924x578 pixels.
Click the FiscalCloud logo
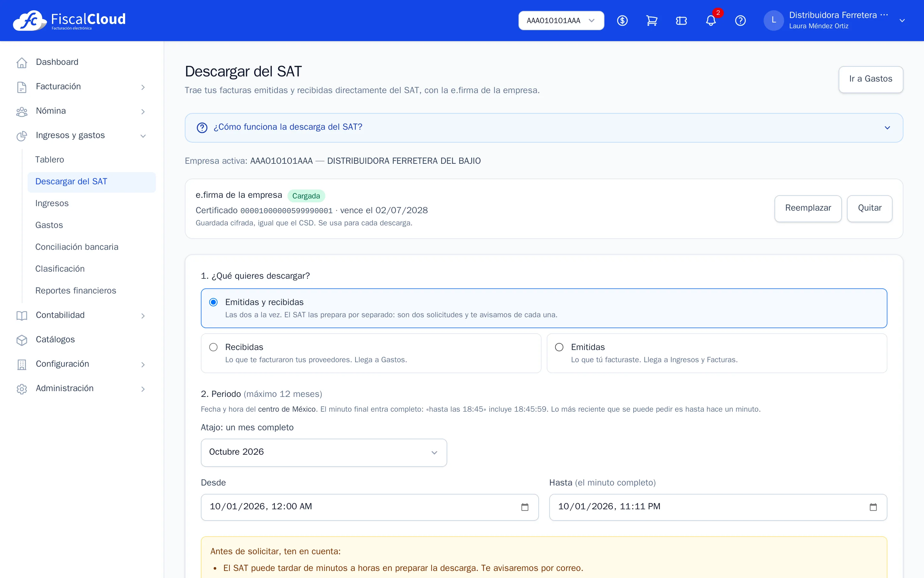tap(69, 20)
